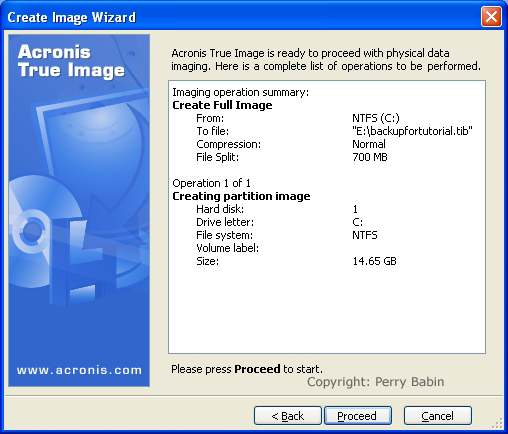508x434 pixels.
Task: Cancel the Create Image Wizard
Action: [438, 415]
